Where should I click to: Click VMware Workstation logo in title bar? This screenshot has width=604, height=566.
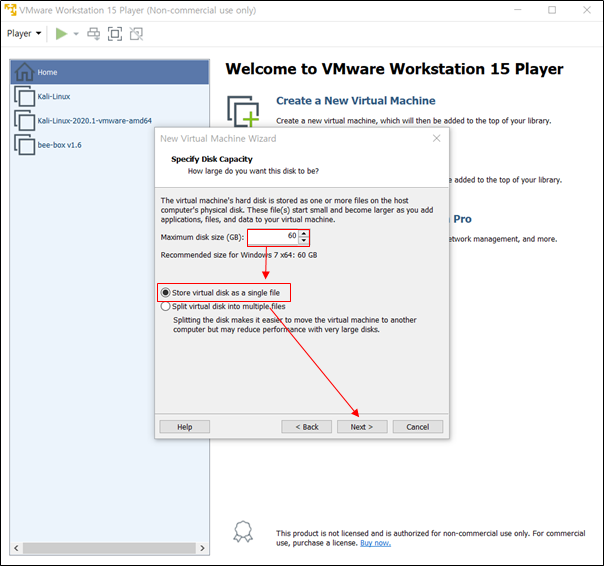10,10
